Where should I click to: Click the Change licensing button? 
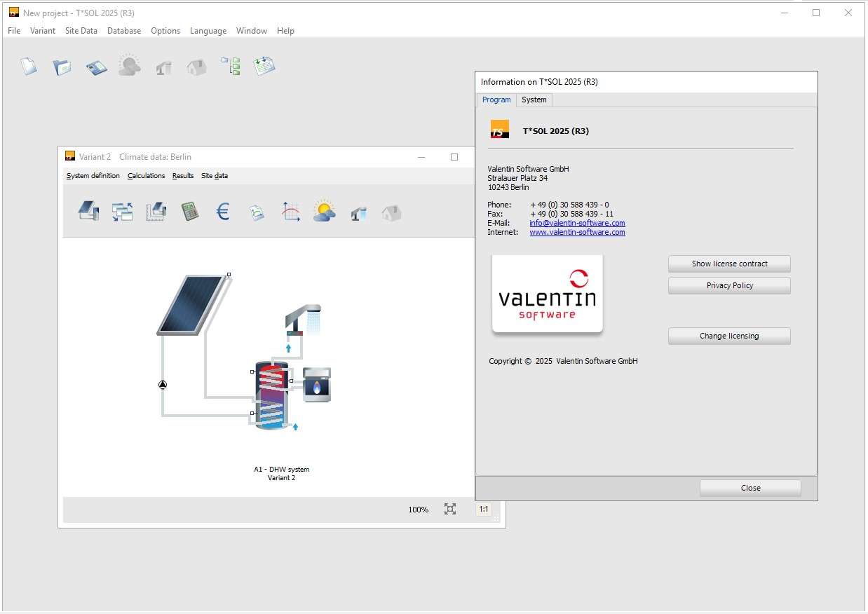[x=729, y=336]
